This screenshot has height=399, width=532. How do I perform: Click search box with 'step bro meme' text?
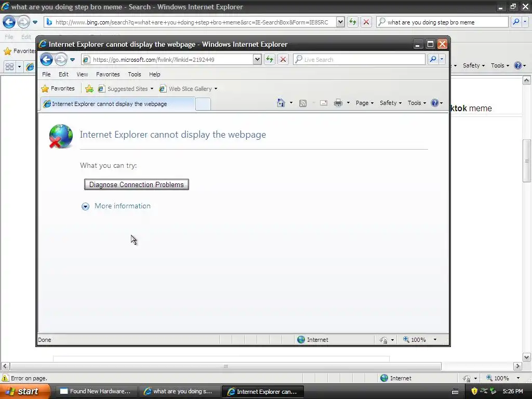pyautogui.click(x=442, y=22)
